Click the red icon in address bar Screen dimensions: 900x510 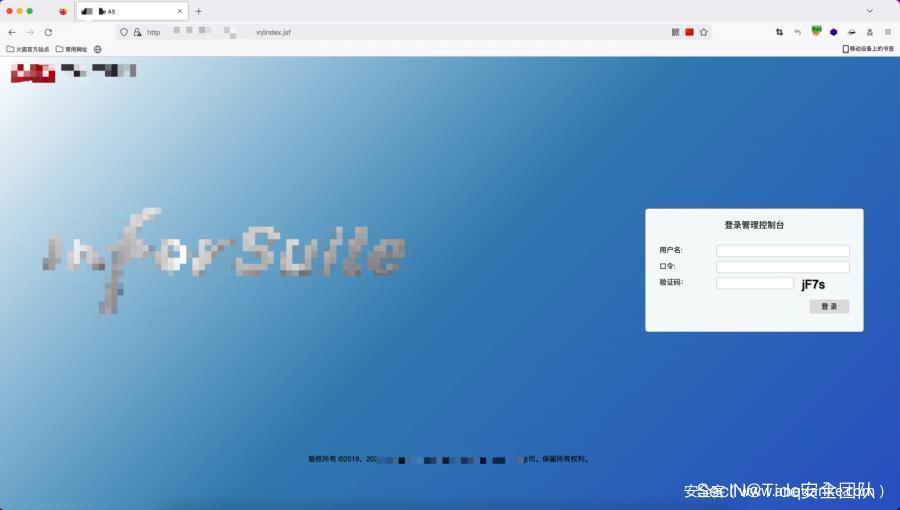689,32
